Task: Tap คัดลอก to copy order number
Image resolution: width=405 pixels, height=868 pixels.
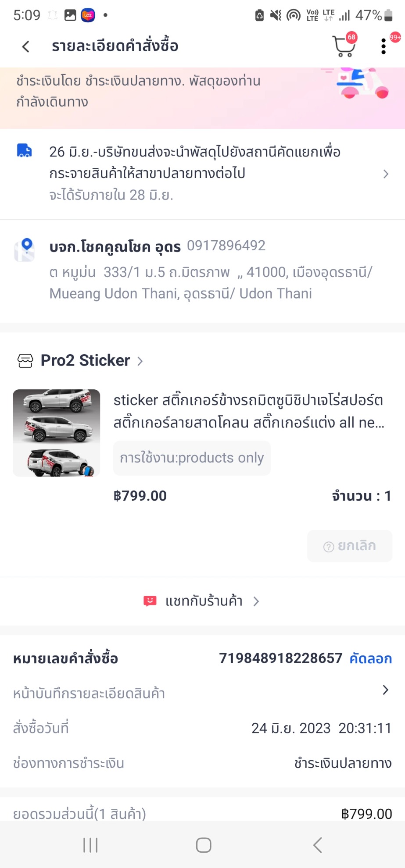Action: (370, 658)
